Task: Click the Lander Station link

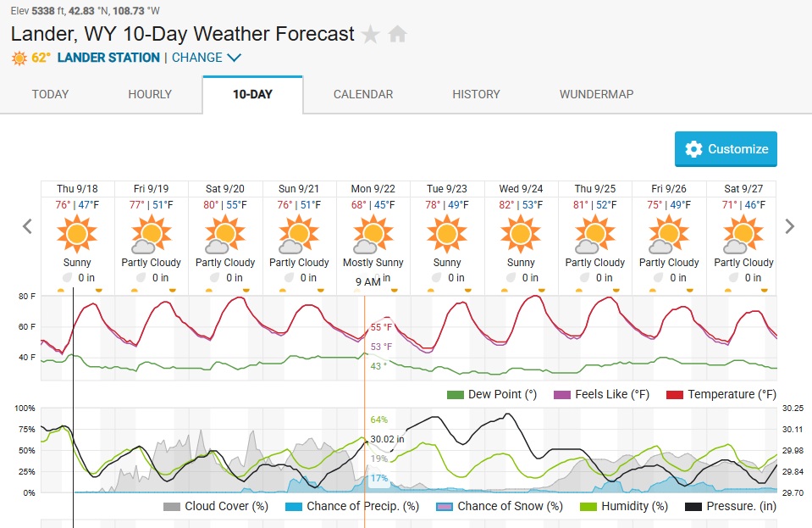Action: pos(108,58)
